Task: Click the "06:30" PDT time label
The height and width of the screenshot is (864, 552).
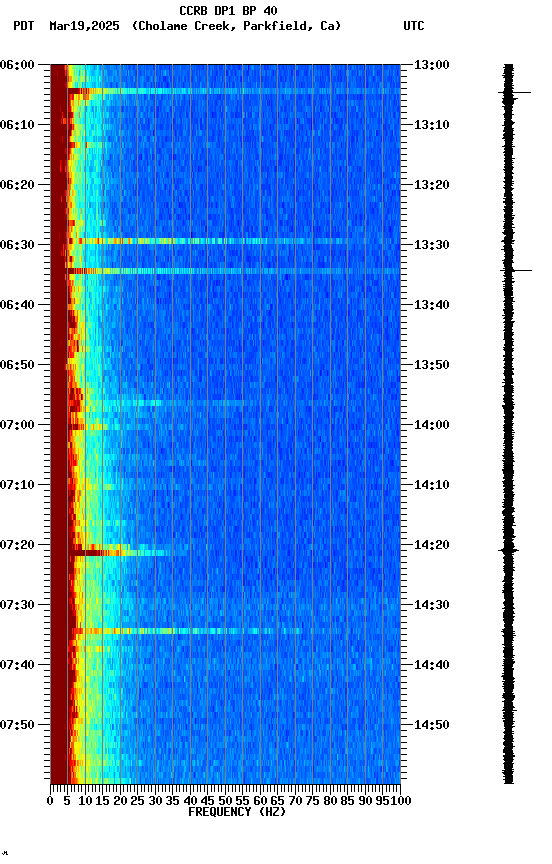Action: coord(17,245)
